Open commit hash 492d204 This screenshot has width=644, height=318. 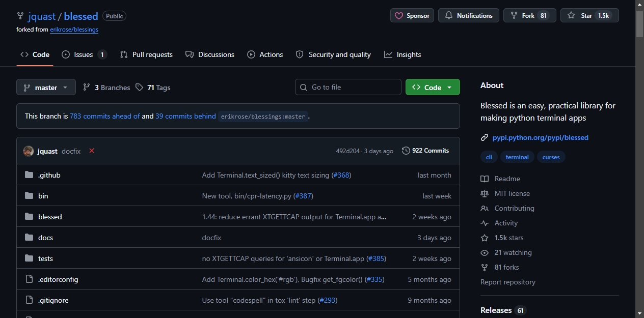pos(347,151)
